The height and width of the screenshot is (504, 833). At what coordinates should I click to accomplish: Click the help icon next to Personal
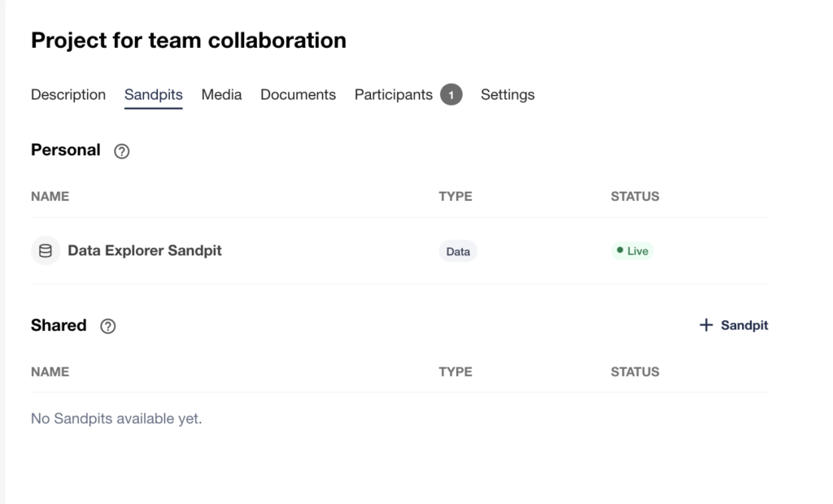[122, 151]
